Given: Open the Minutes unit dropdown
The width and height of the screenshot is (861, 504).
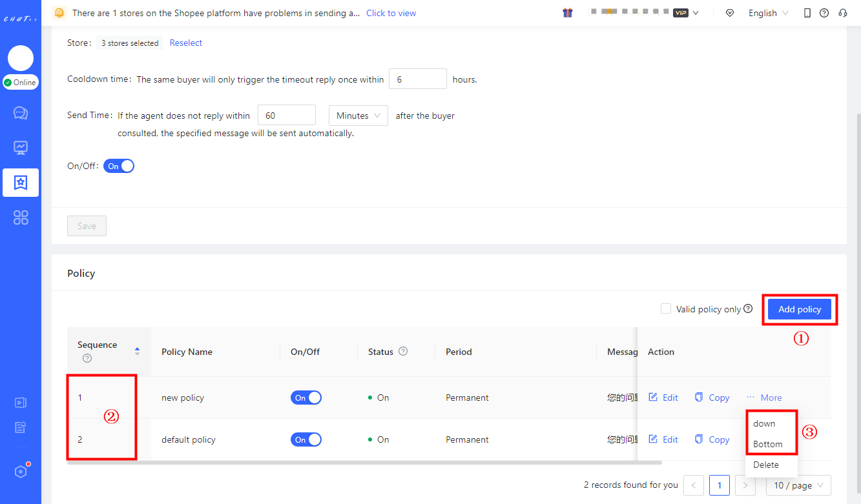Looking at the screenshot, I should point(358,116).
